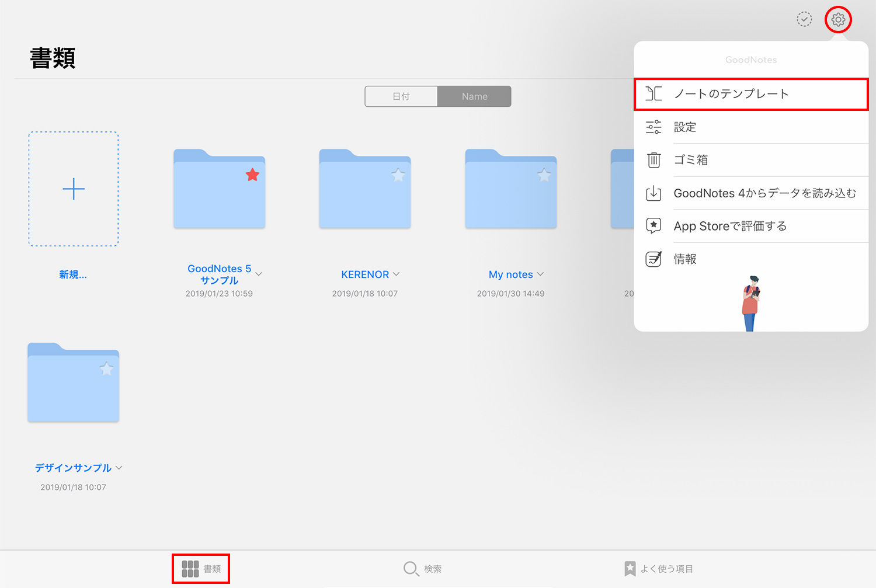The height and width of the screenshot is (588, 876).
Task: Open the gear settings menu icon
Action: pos(838,20)
